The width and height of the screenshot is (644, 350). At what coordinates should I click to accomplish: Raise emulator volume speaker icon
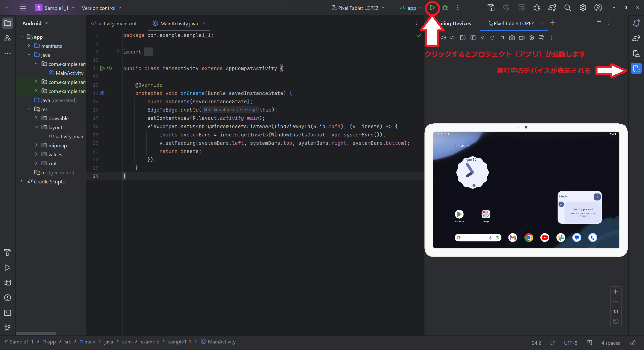pos(443,38)
